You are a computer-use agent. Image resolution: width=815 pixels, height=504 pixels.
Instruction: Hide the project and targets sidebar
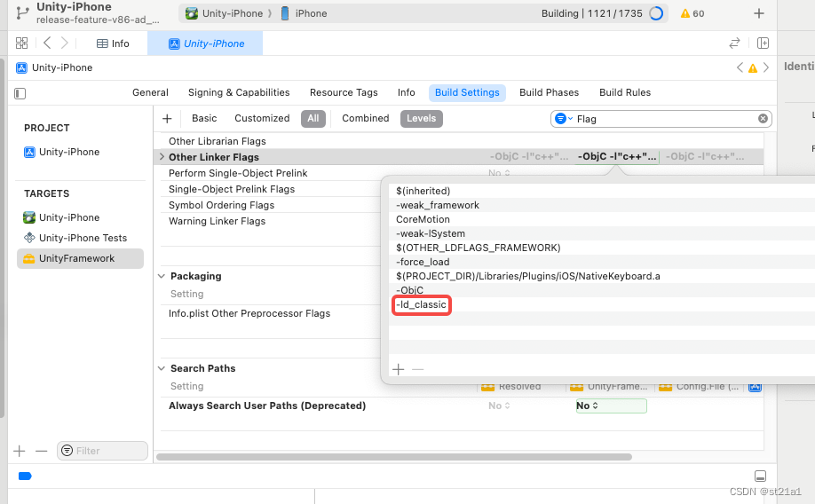(x=20, y=93)
